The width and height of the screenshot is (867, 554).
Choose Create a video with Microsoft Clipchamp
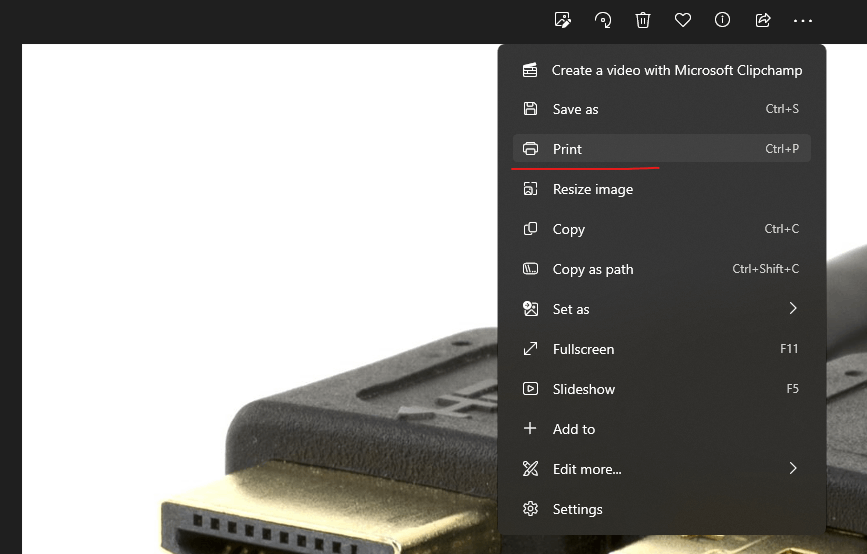(662, 70)
